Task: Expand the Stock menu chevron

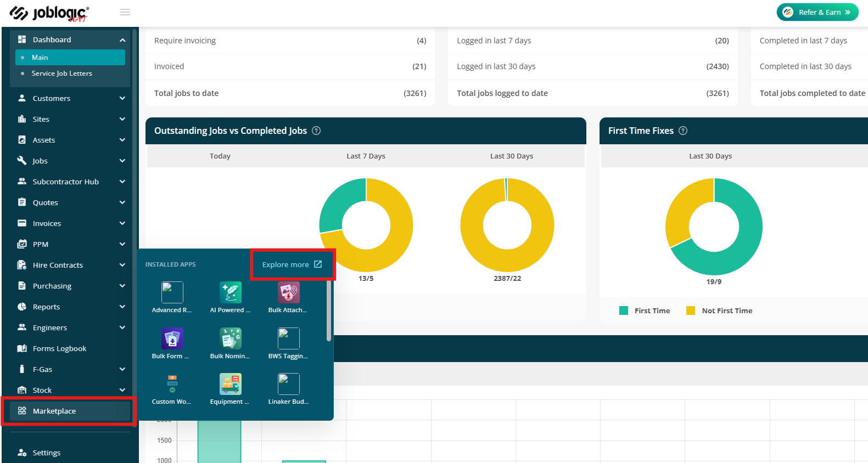Action: 122,390
